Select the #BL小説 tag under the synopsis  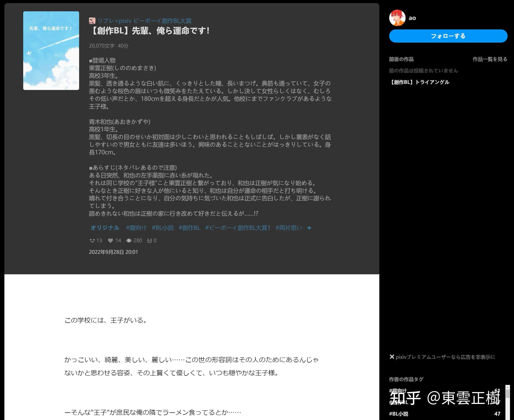(163, 228)
